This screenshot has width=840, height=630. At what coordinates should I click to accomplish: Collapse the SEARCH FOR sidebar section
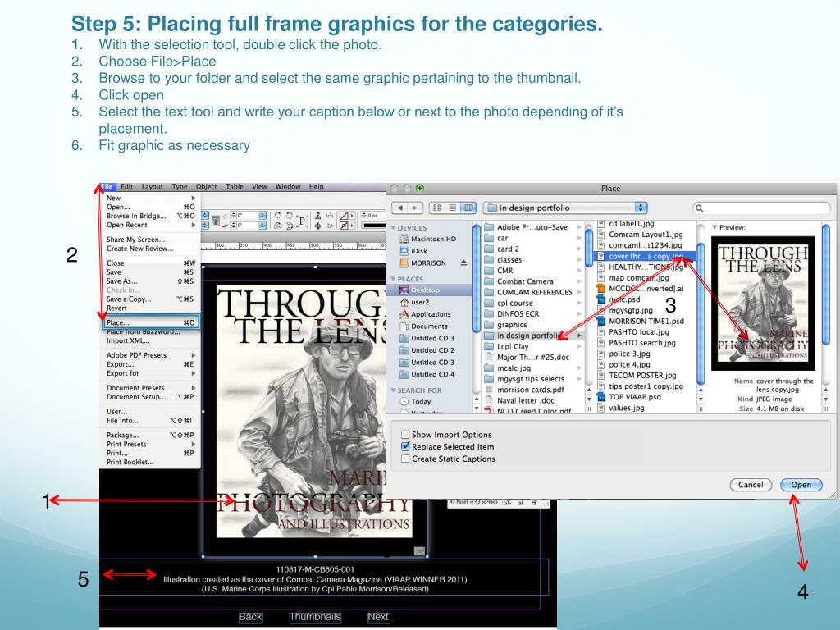tap(393, 390)
